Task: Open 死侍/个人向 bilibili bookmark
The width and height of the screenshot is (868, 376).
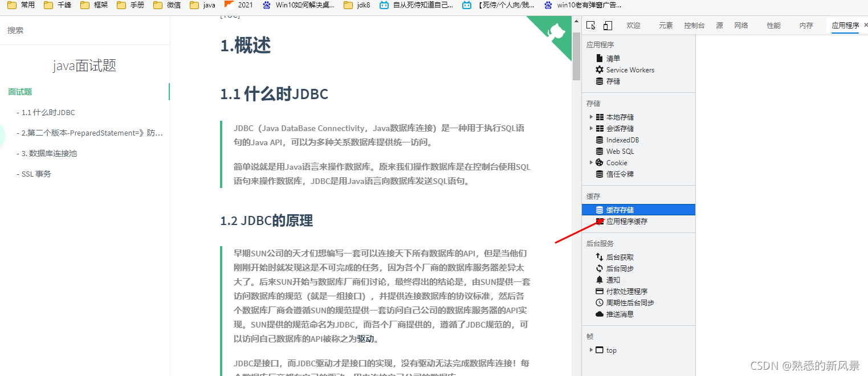Action: tap(499, 5)
